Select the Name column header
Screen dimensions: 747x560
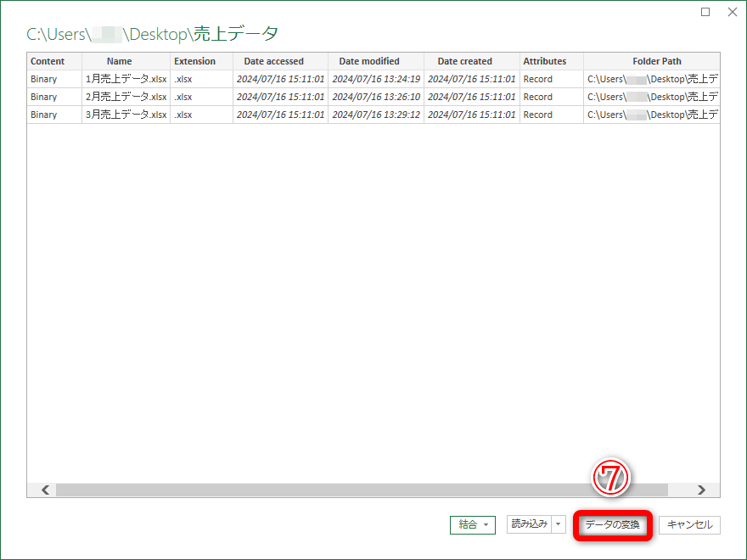118,61
